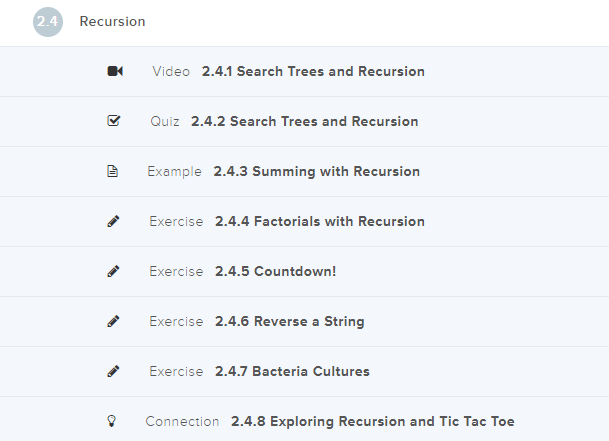Open 2.4.6 Reverse a String
609x441 pixels.
[x=289, y=322]
